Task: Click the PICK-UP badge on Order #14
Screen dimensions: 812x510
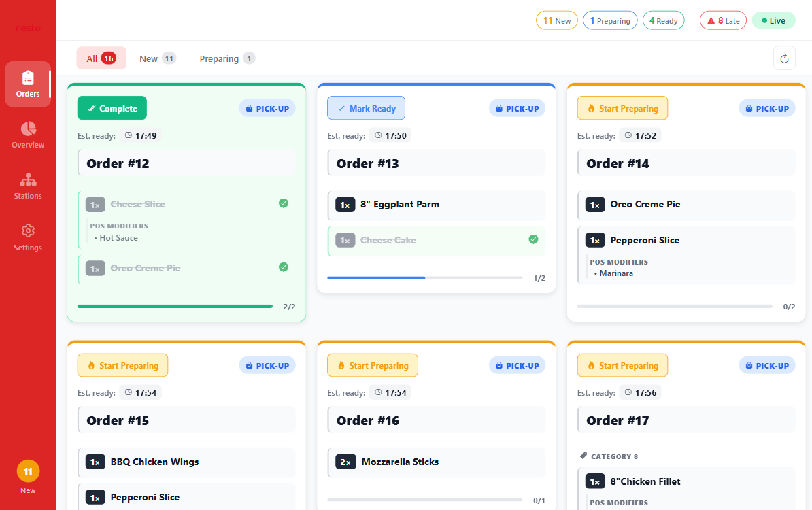Action: [767, 108]
